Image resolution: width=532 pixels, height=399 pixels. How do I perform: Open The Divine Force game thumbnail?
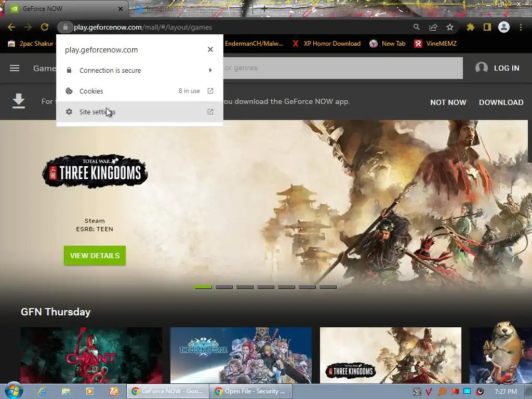[241, 355]
